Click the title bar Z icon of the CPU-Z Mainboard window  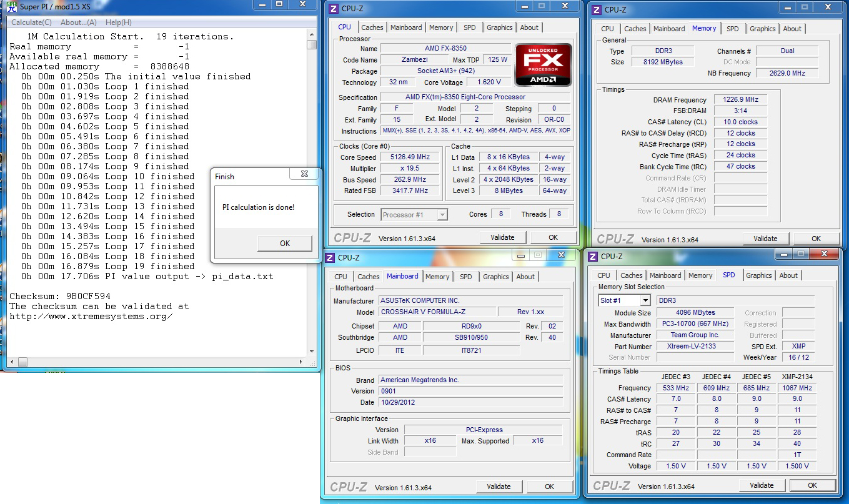click(x=330, y=257)
